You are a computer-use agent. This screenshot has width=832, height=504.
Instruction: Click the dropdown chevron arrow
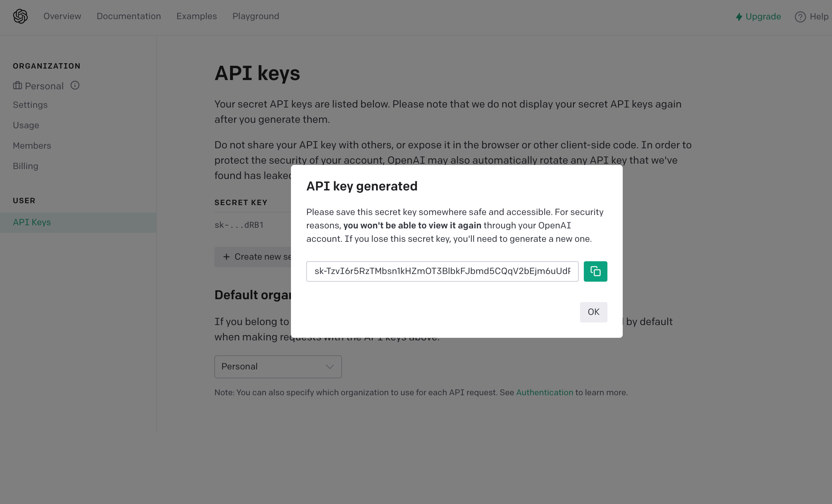[330, 367]
